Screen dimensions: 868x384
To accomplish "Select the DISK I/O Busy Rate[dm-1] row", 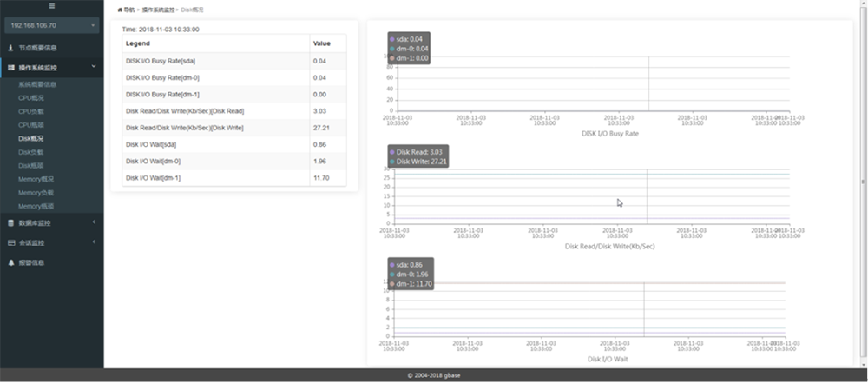I will pyautogui.click(x=234, y=94).
